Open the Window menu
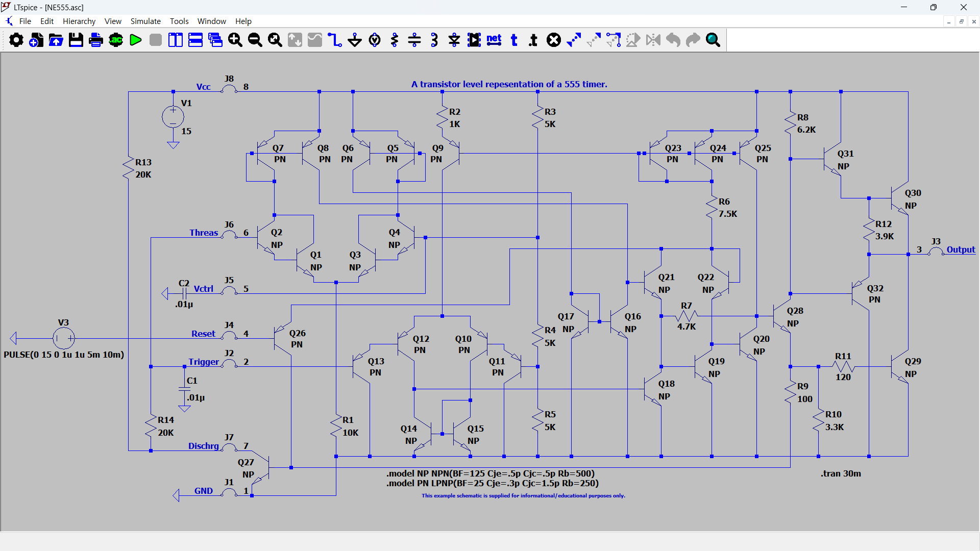Screen dimensions: 980x551 [x=212, y=21]
